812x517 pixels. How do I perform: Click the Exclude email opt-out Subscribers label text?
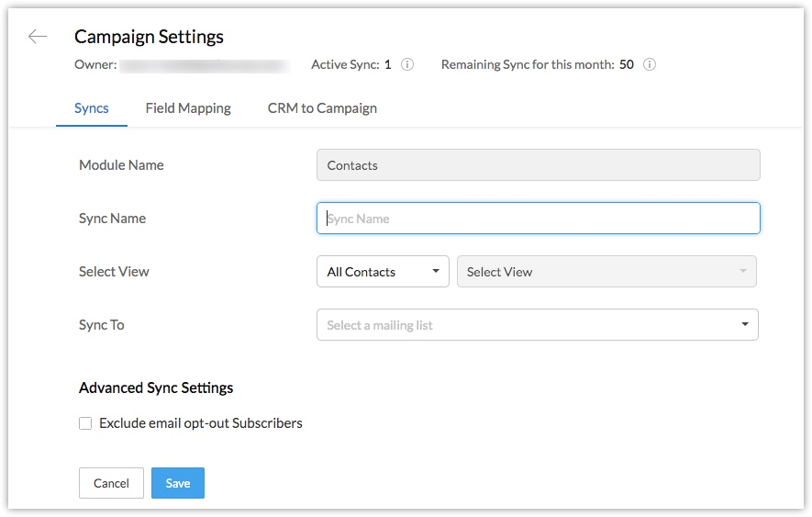pos(201,423)
